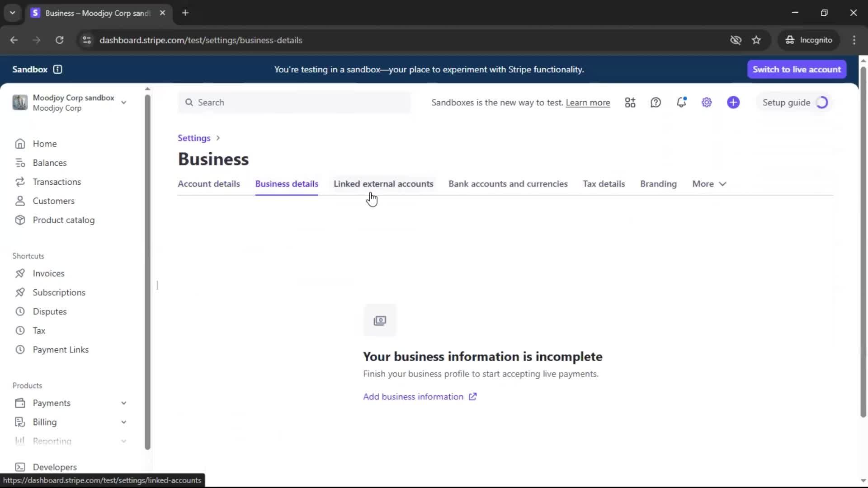This screenshot has width=868, height=488.
Task: Expand the Billing section chevron
Action: pos(123,422)
